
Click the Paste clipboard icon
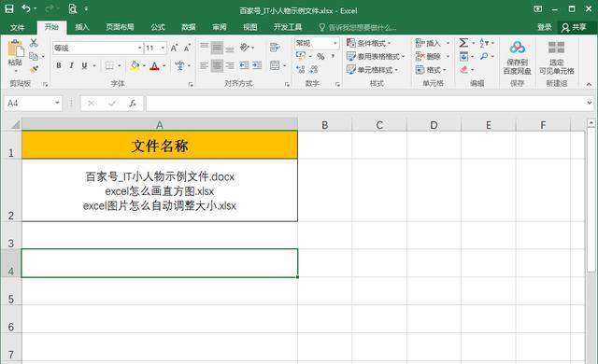(x=16, y=49)
